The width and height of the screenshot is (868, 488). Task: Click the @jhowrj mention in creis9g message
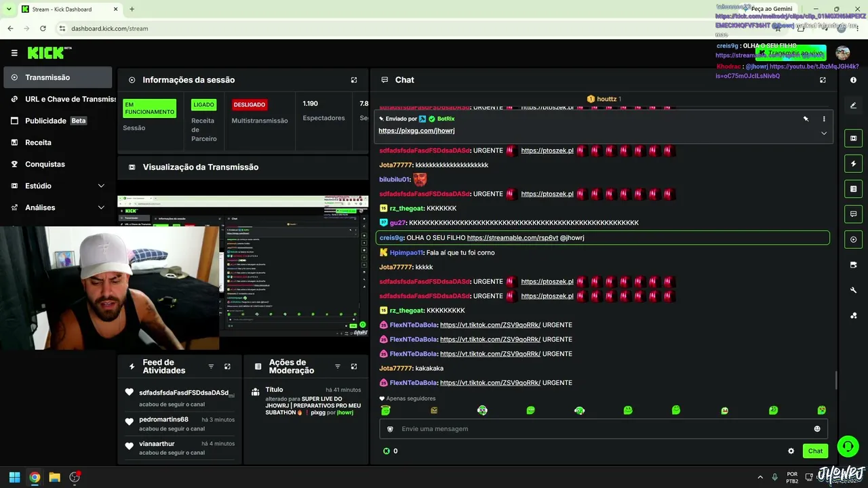click(x=572, y=238)
